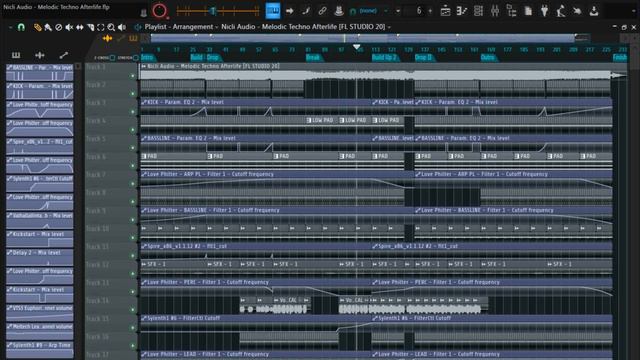The height and width of the screenshot is (360, 640).
Task: Add a new pattern with plus button
Action: pyautogui.click(x=430, y=11)
